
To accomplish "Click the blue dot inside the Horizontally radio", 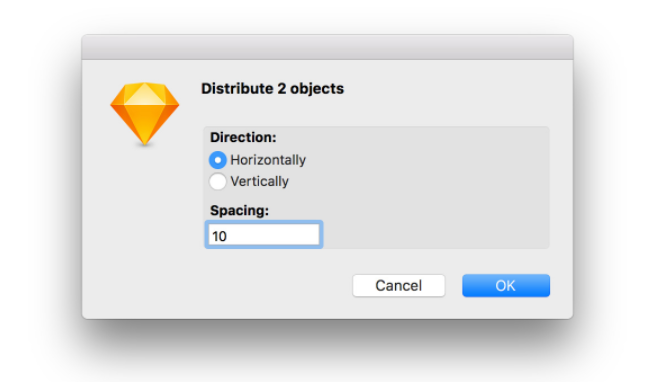I will click(x=218, y=160).
